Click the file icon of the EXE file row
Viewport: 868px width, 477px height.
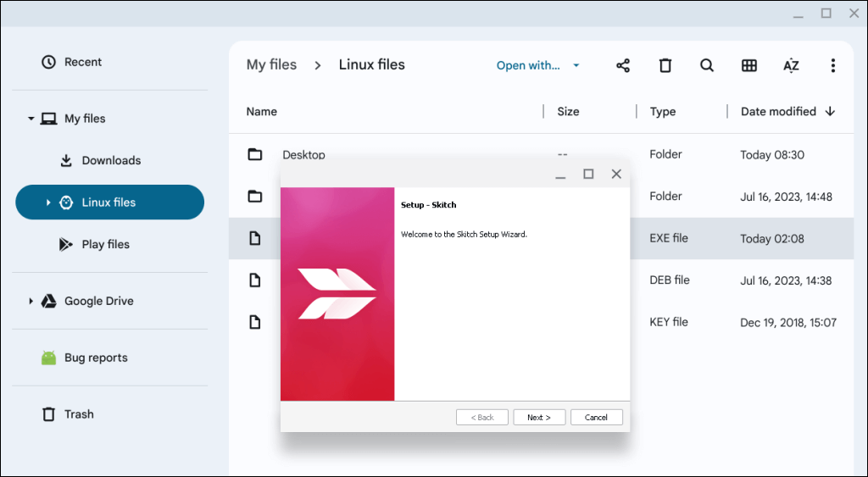(254, 239)
